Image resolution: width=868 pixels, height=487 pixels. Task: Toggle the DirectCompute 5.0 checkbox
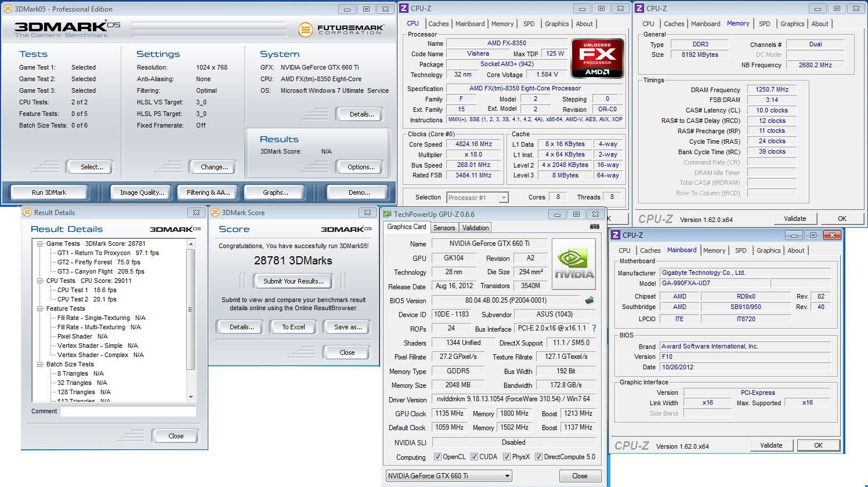pos(538,457)
